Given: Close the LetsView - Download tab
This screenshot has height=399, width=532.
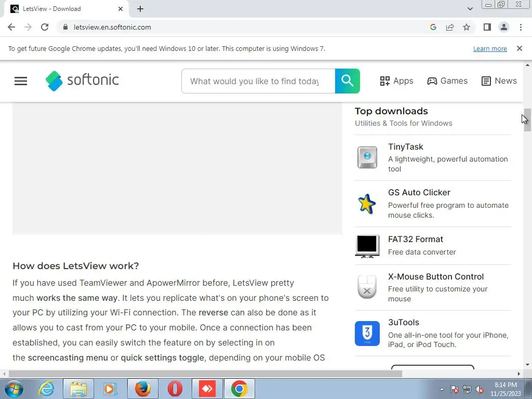Looking at the screenshot, I should pos(121,9).
